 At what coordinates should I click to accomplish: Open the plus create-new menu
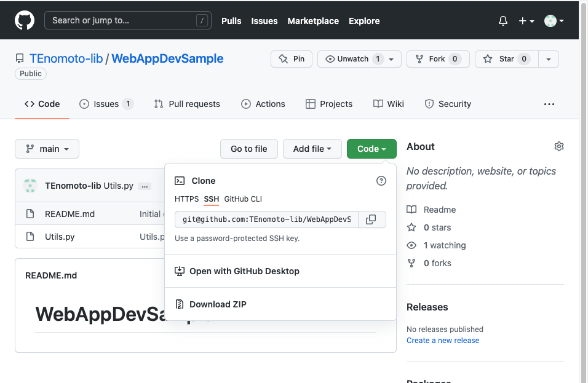tap(526, 21)
